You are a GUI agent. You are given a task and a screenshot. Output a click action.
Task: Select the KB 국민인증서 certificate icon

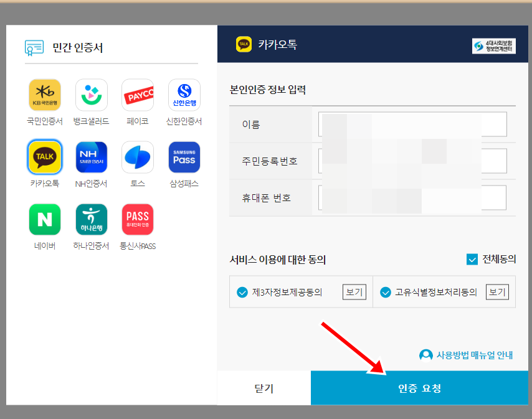pos(45,95)
